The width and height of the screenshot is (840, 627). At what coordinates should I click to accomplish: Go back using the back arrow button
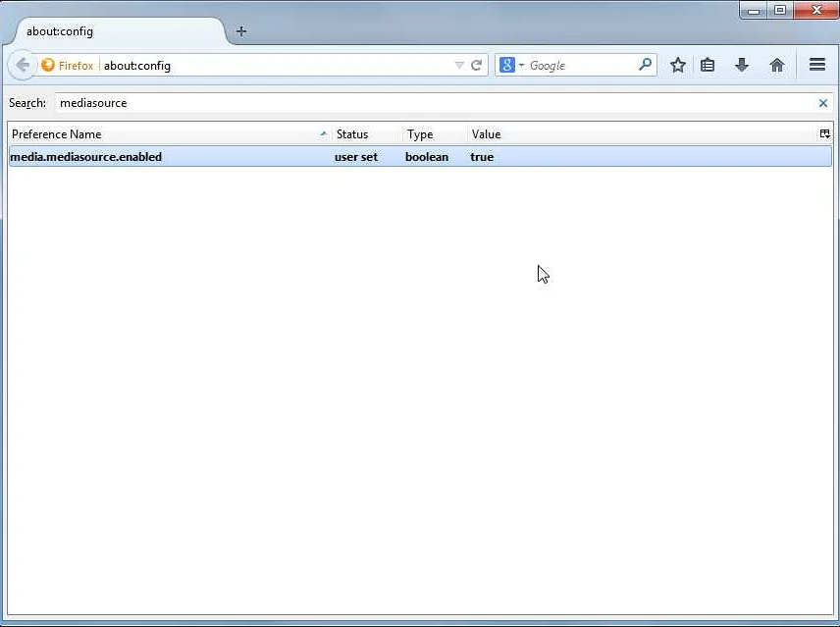[23, 66]
